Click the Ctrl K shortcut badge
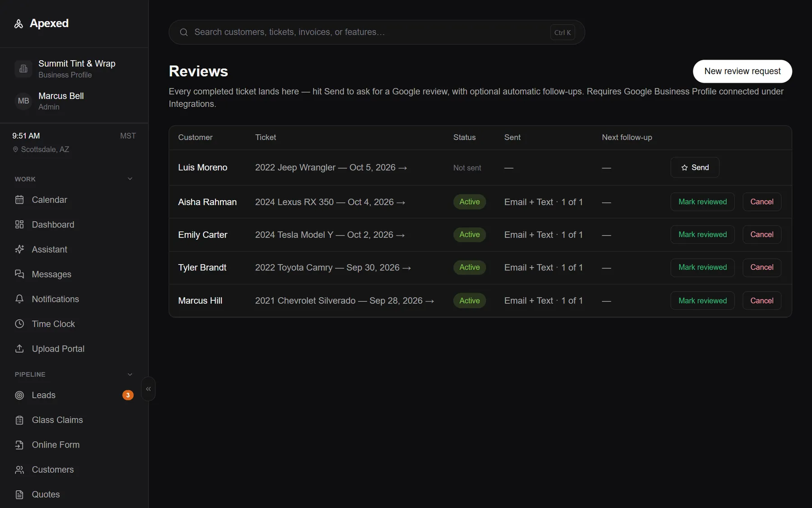 (x=563, y=33)
